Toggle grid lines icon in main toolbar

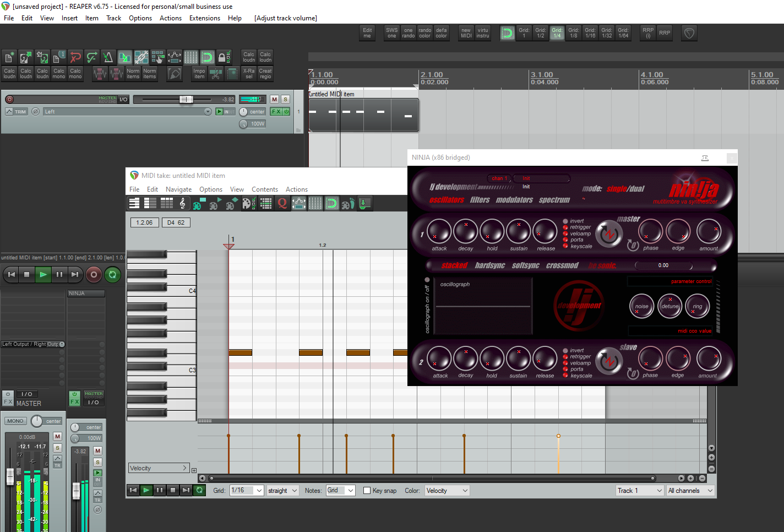click(191, 57)
